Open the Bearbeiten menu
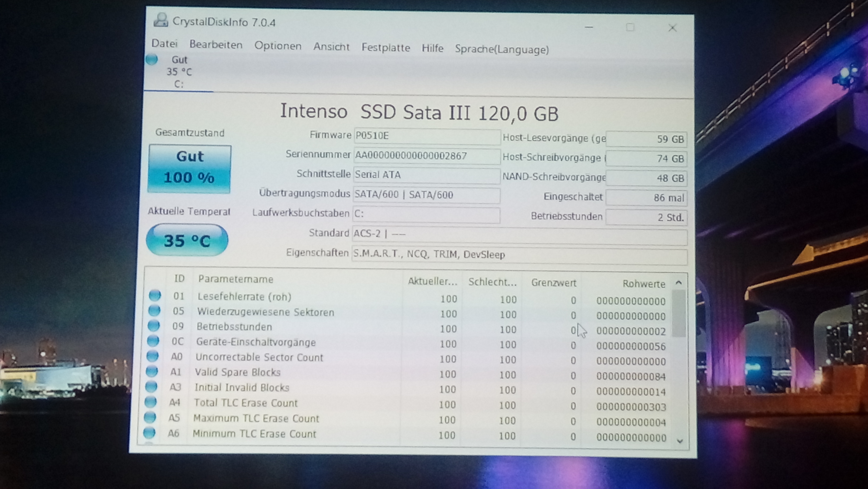 click(x=216, y=45)
